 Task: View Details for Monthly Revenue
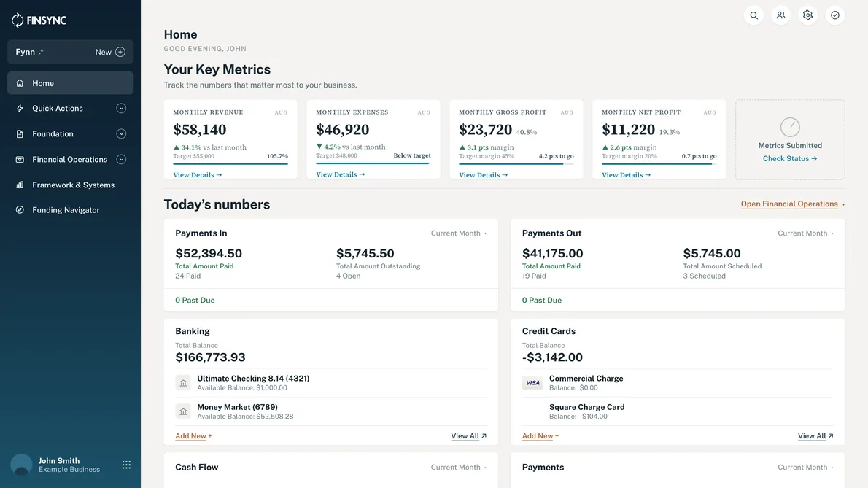198,175
